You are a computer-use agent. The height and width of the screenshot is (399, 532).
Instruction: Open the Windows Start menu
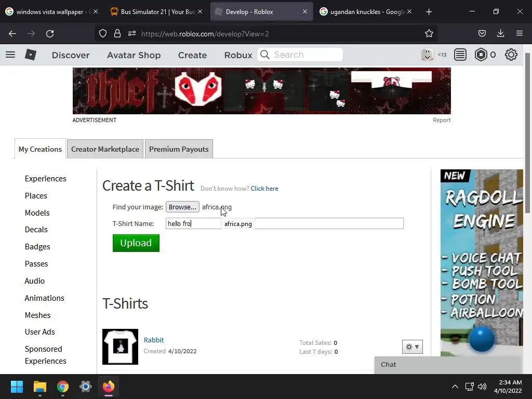pyautogui.click(x=17, y=387)
